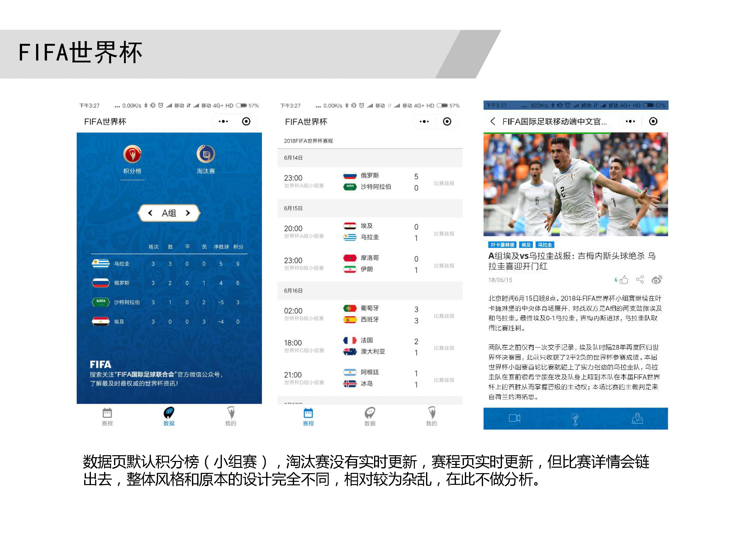Screen dimensions: 747x560
Task: Tap 净胜球 column header in standings
Action: pyautogui.click(x=221, y=247)
